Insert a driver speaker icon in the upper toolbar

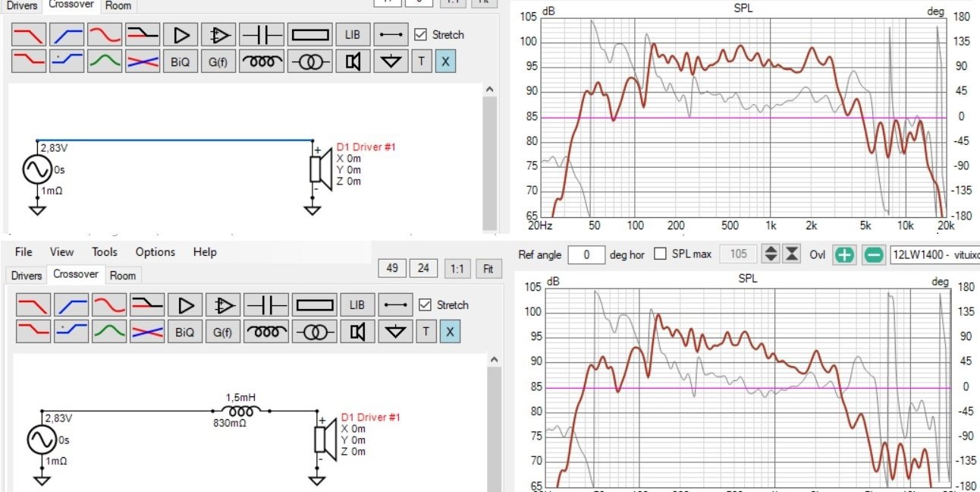point(352,61)
